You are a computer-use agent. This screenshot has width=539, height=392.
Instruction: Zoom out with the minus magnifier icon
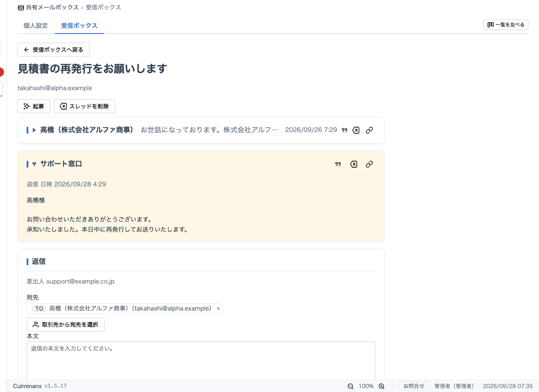click(351, 386)
